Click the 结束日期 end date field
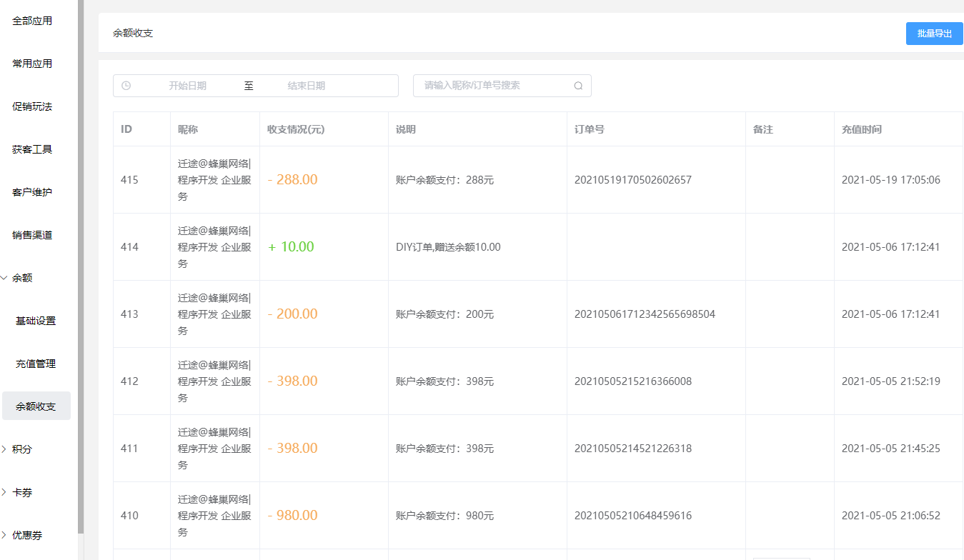This screenshot has width=964, height=560. 307,86
